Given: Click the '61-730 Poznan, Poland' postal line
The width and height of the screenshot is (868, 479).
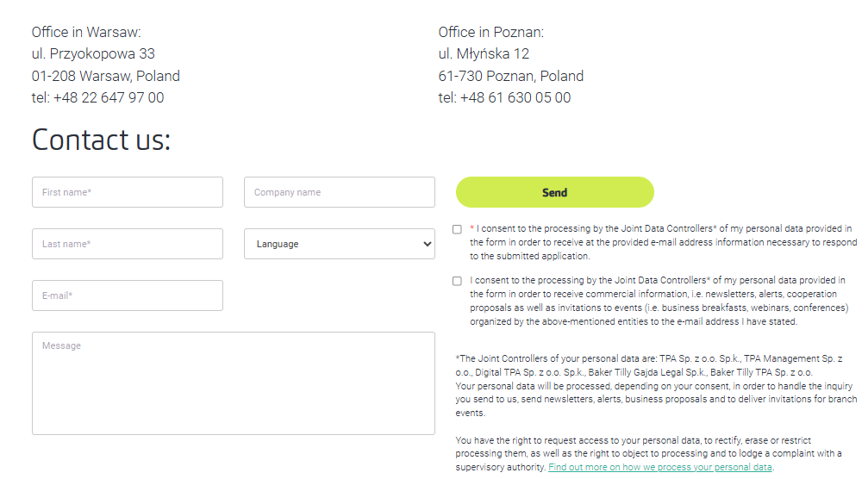Looking at the screenshot, I should [x=511, y=76].
